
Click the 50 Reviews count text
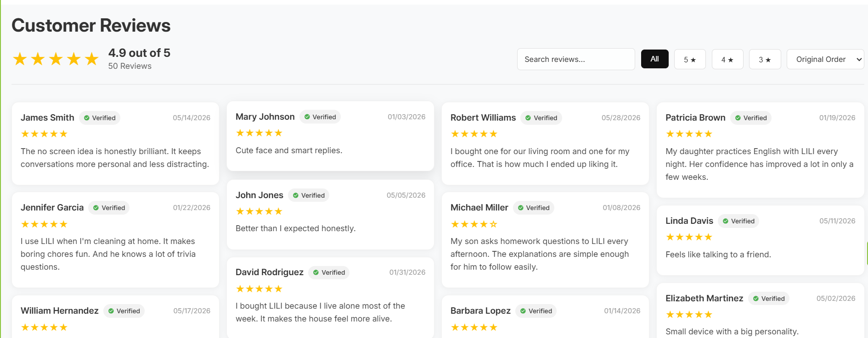click(130, 66)
